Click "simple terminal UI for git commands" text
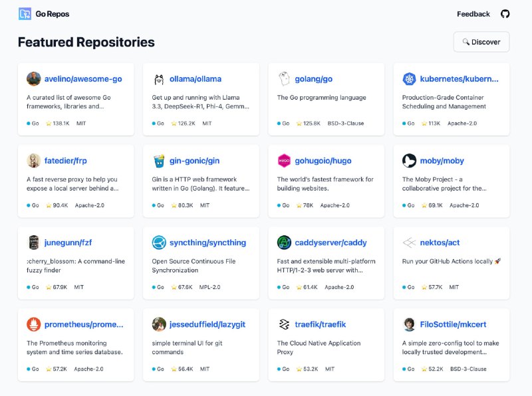This screenshot has width=532, height=396. [187, 347]
